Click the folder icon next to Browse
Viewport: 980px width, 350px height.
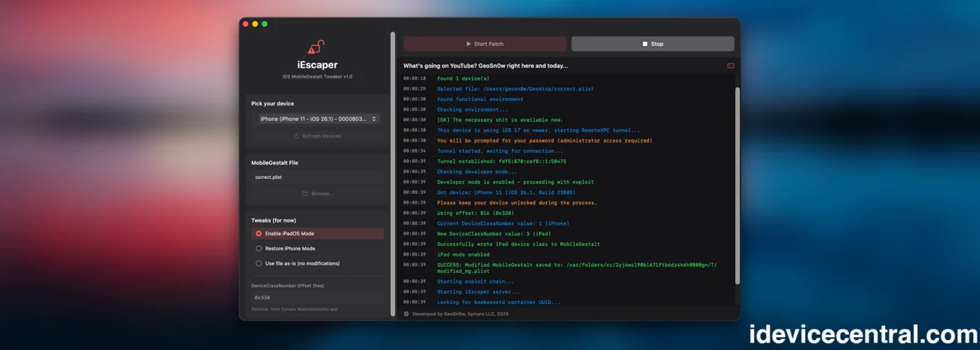click(305, 194)
